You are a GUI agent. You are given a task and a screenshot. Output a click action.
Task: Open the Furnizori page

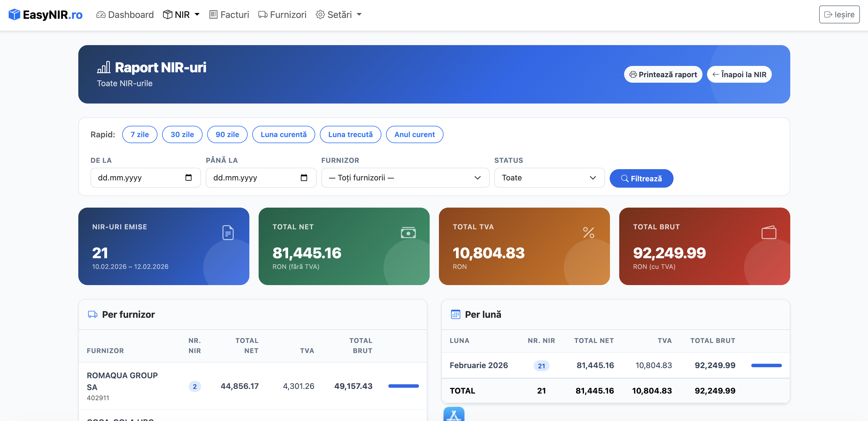282,14
